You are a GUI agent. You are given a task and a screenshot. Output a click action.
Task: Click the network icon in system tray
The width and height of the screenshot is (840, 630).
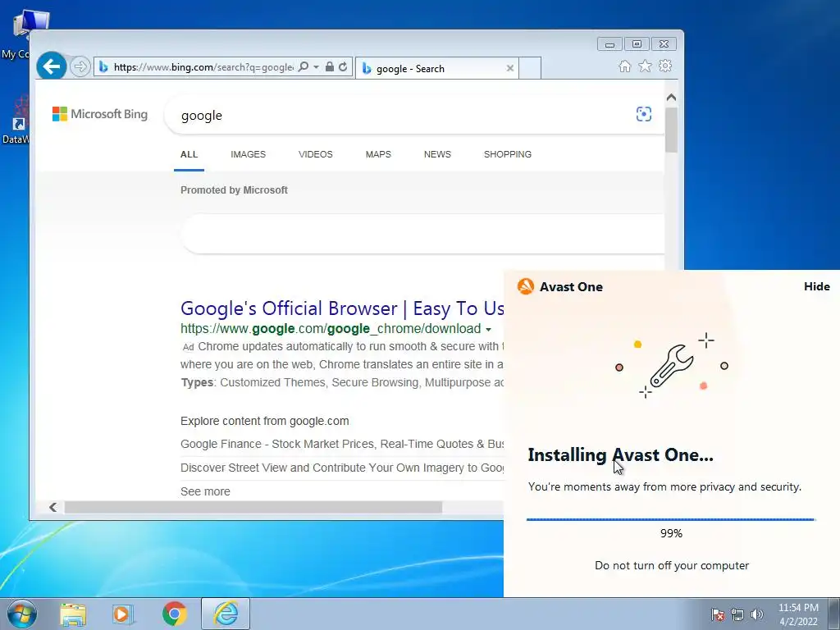pyautogui.click(x=737, y=614)
